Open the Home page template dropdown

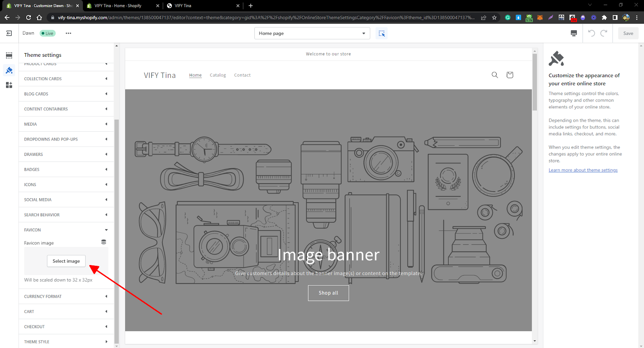point(312,33)
